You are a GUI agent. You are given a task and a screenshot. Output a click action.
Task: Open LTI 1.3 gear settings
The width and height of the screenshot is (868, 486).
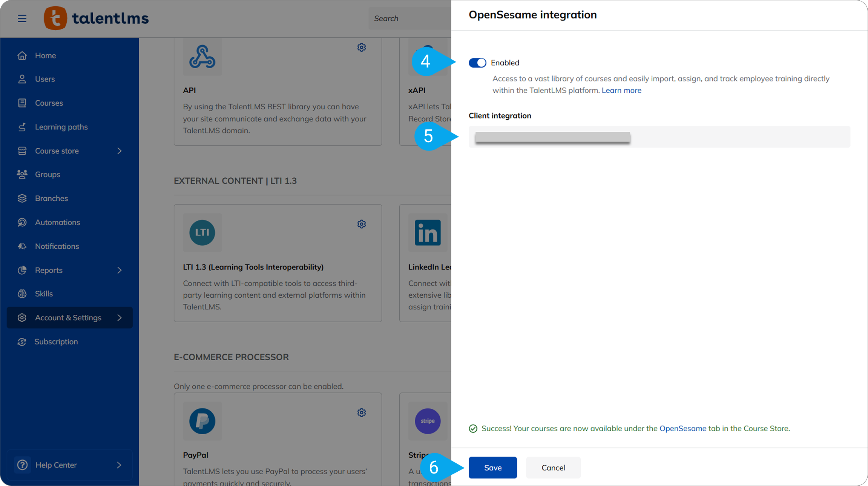point(361,224)
